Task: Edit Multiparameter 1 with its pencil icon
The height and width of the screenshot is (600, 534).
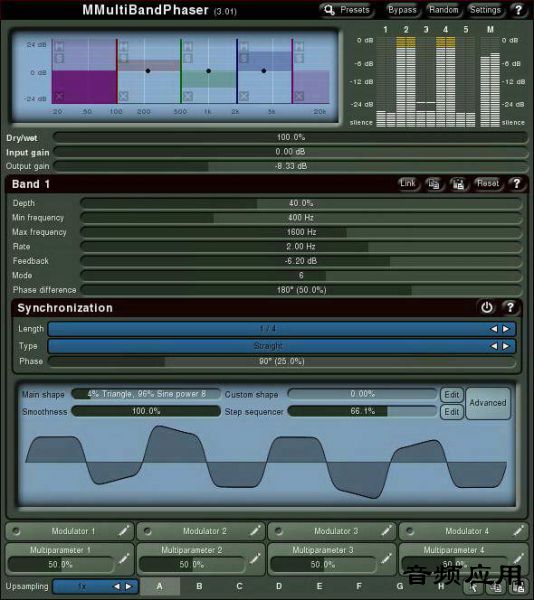Action: point(123,559)
